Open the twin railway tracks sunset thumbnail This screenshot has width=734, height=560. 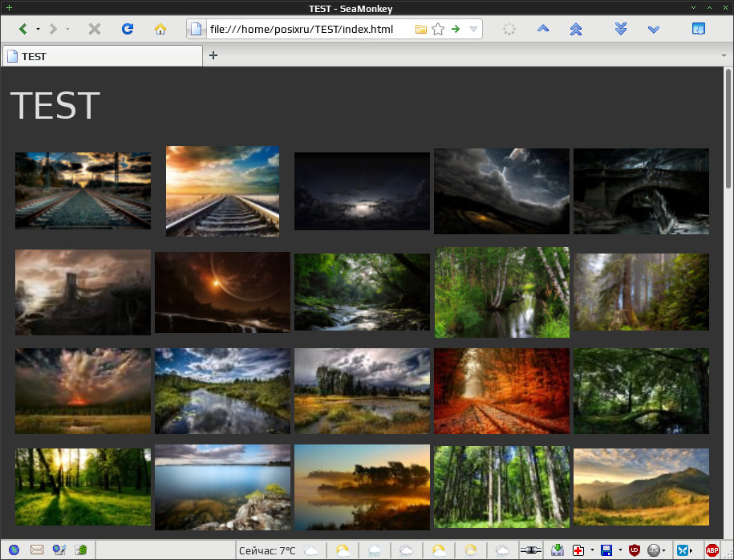(83, 191)
